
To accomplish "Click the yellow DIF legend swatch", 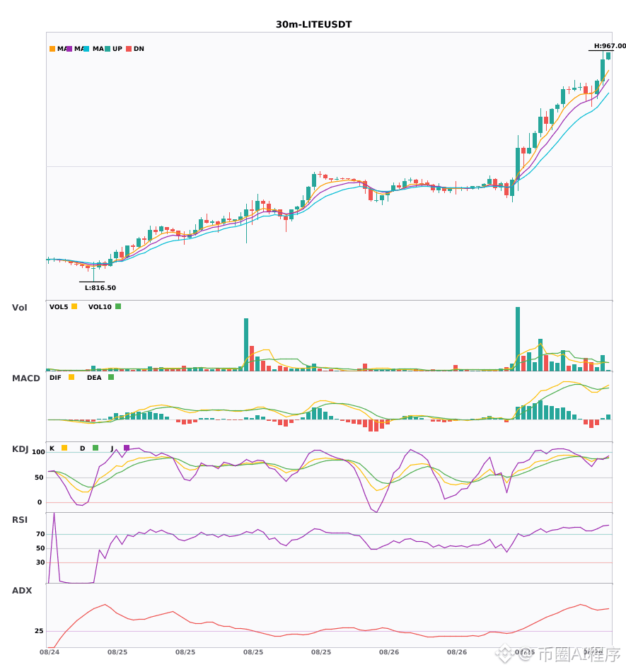I will 71,377.
